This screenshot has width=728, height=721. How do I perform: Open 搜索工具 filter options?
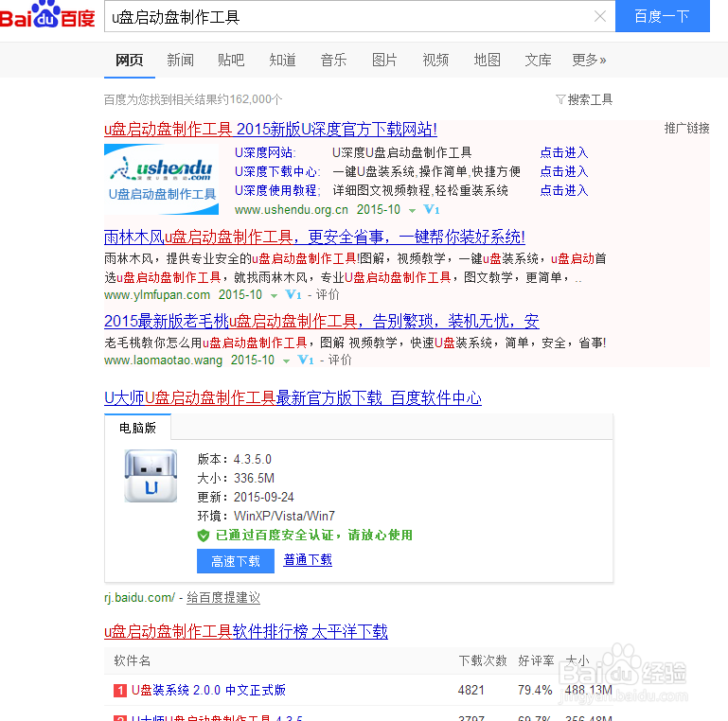[x=584, y=99]
